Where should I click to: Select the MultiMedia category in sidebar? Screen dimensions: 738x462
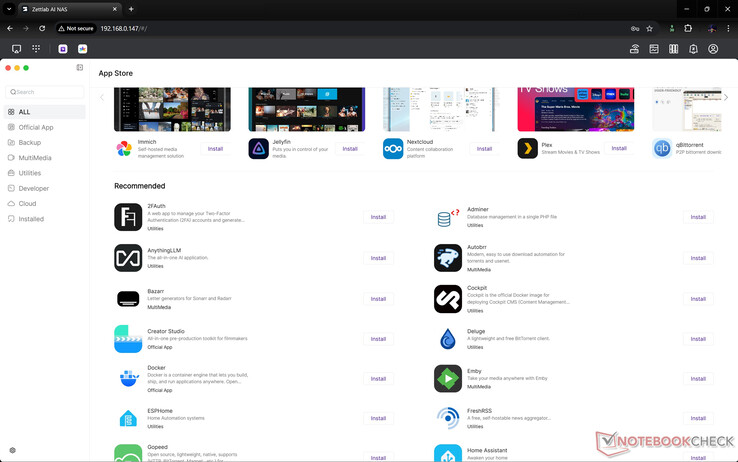pyautogui.click(x=35, y=158)
